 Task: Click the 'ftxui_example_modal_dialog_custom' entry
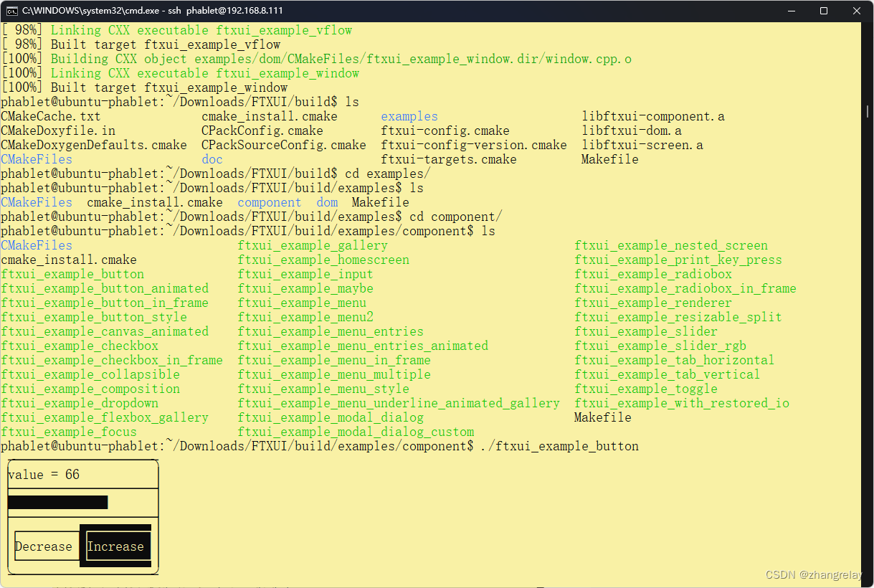[356, 432]
